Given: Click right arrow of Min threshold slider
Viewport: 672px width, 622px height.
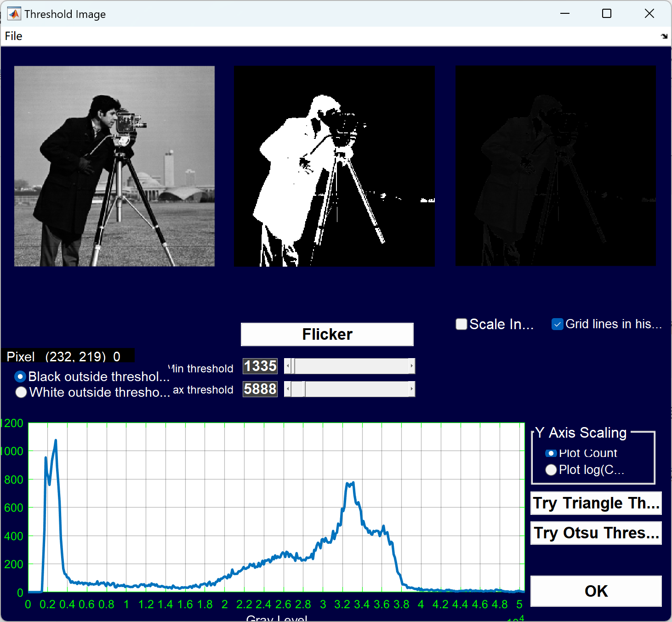Looking at the screenshot, I should (411, 366).
